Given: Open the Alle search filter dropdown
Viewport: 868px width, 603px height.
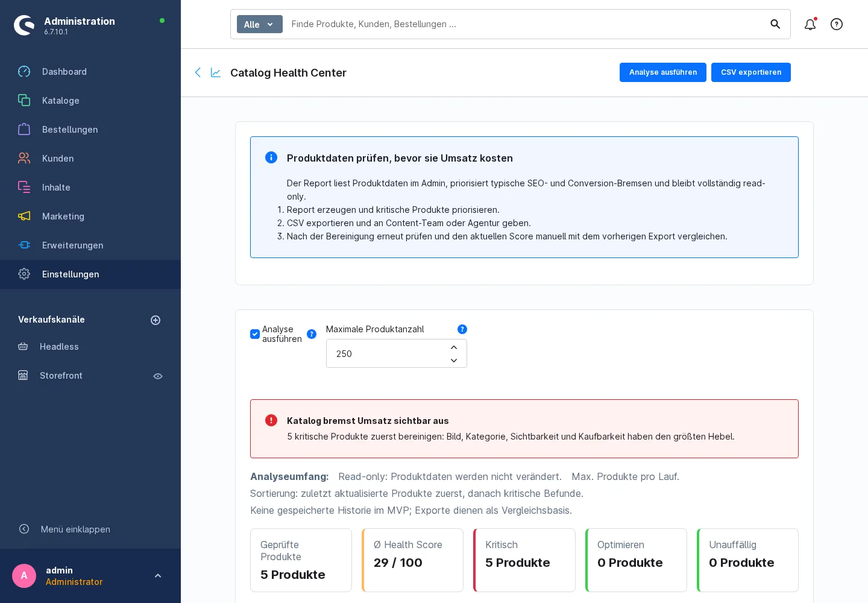Looking at the screenshot, I should click(x=260, y=24).
